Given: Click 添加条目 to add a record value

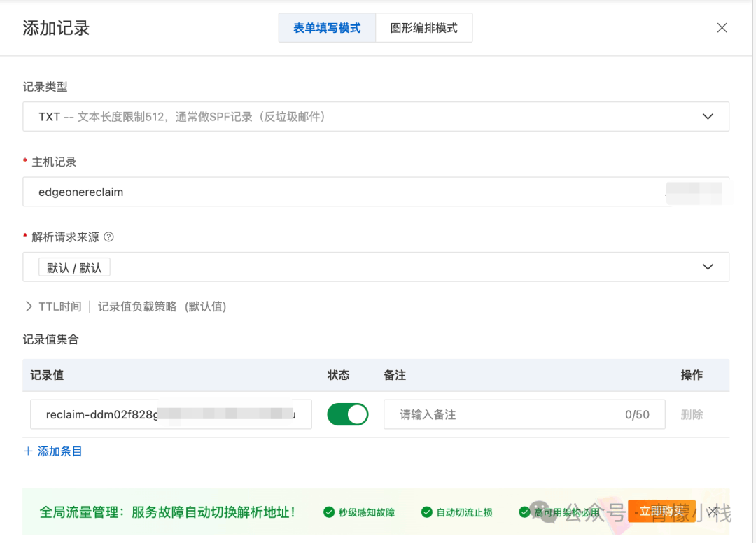Looking at the screenshot, I should 53,451.
